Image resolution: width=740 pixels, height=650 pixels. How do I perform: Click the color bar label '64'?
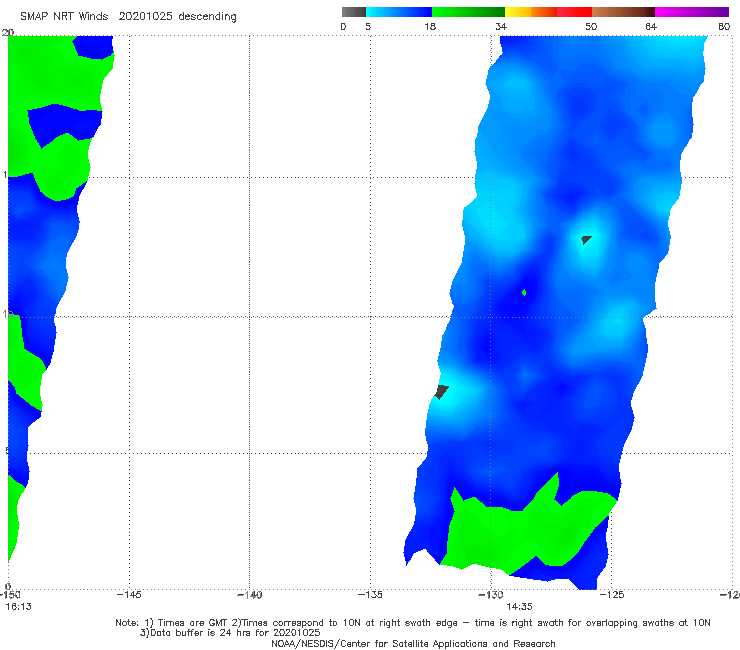[x=651, y=26]
